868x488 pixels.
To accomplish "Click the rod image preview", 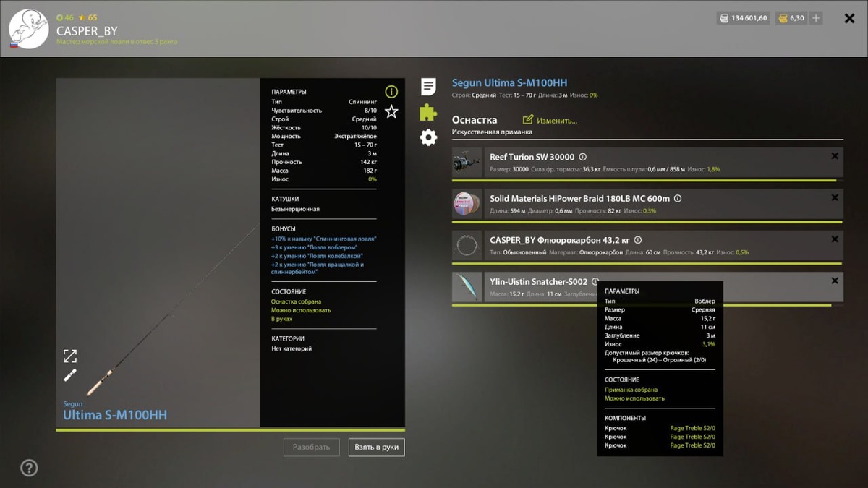I will tap(158, 252).
